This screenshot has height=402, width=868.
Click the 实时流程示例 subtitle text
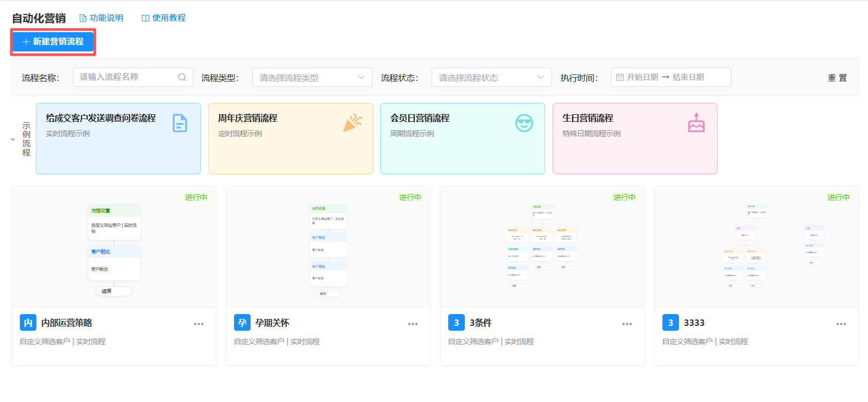coord(68,133)
